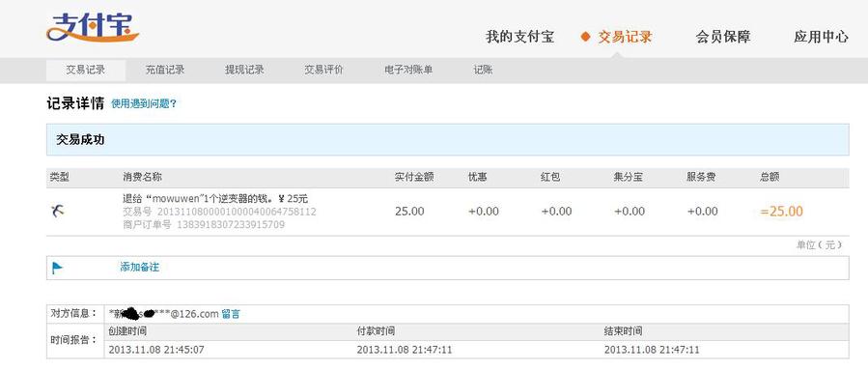Click the transaction number 2013110800001000040064758112

click(x=237, y=212)
